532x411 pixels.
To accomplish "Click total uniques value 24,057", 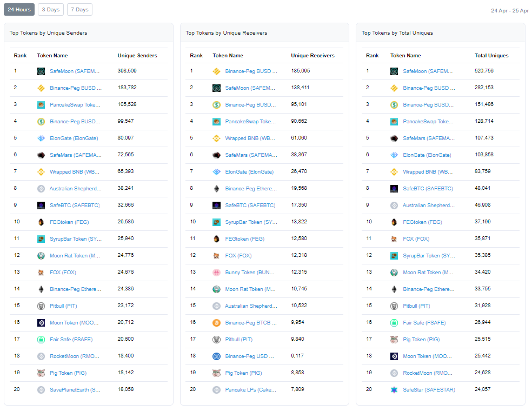I will (x=483, y=389).
